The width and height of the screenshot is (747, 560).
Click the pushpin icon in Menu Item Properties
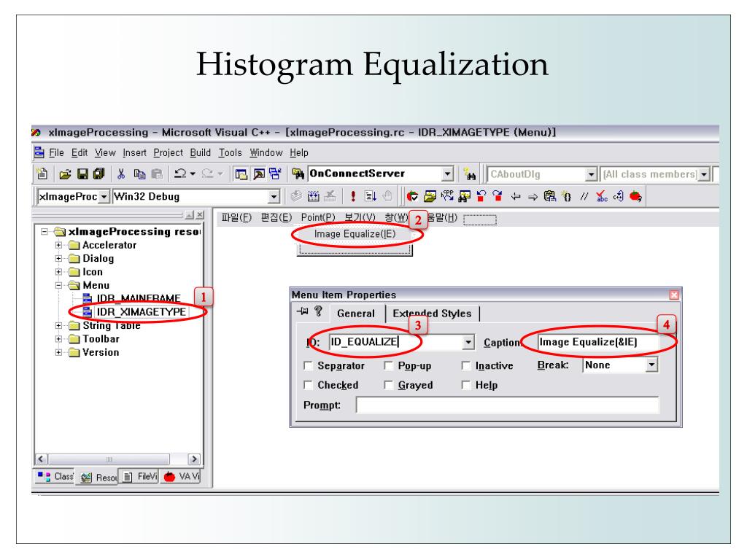point(303,311)
